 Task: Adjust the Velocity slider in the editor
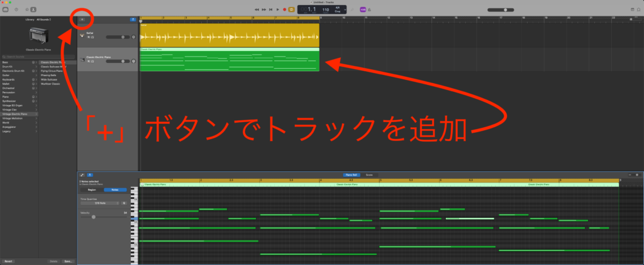[94, 217]
